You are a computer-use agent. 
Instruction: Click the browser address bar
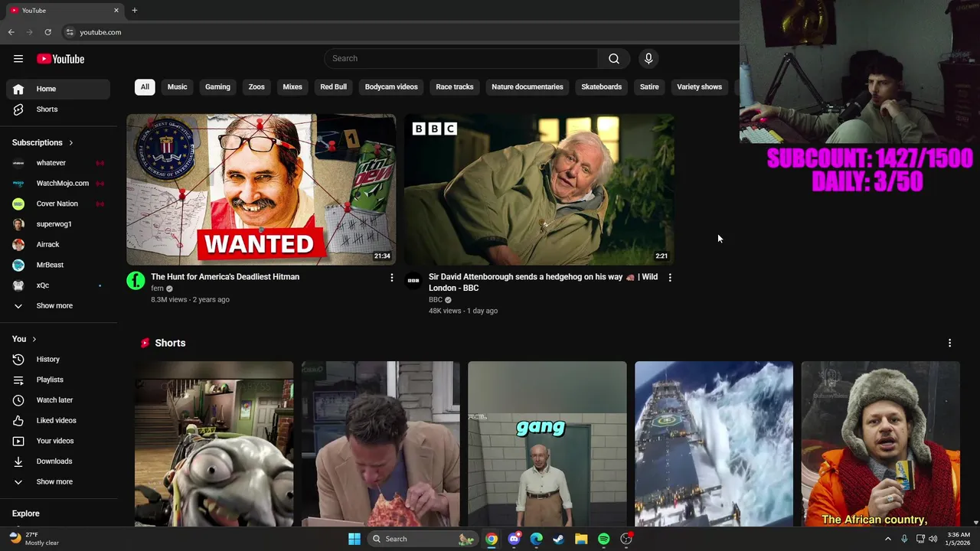pos(398,32)
